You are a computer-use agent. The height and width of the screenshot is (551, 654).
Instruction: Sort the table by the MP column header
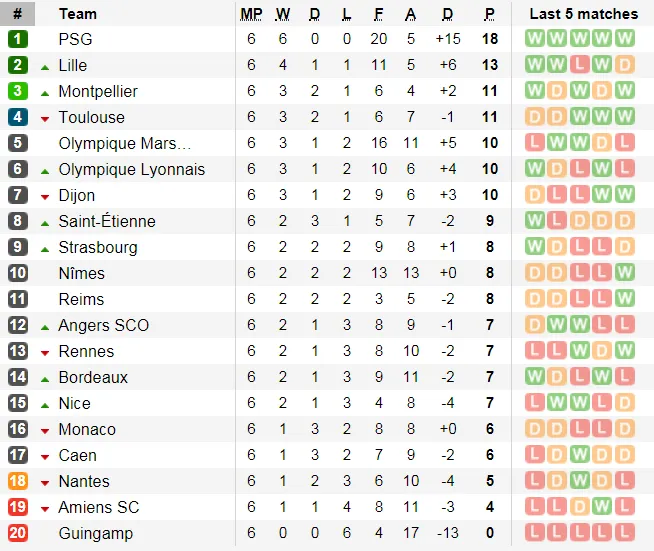pyautogui.click(x=251, y=14)
